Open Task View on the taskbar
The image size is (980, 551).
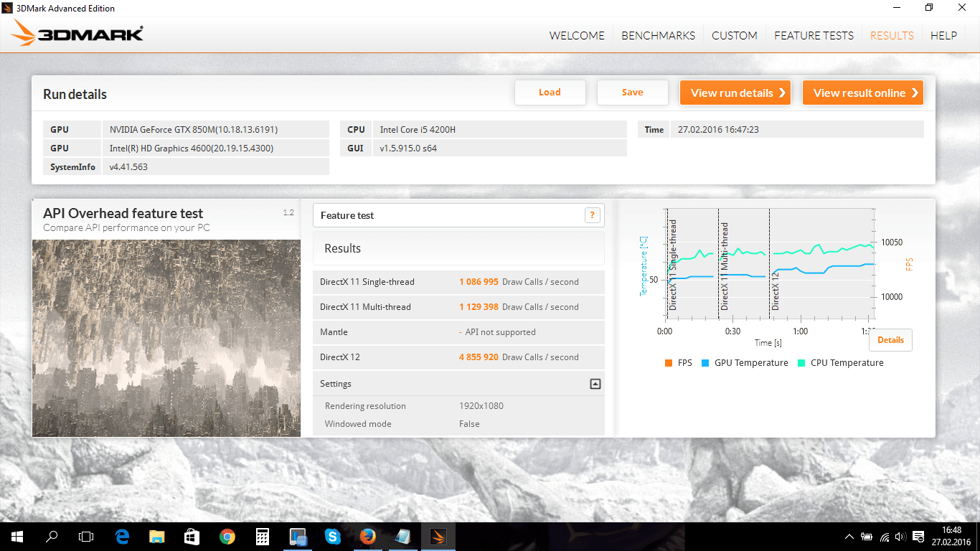point(86,537)
